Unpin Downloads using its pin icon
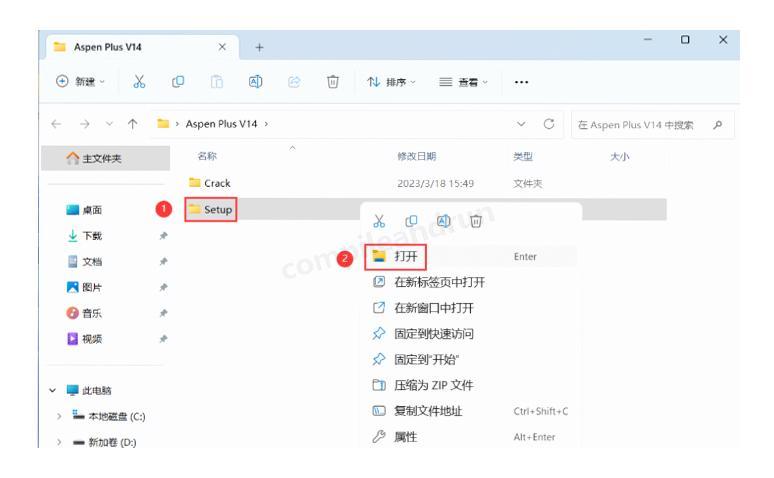 tap(163, 236)
